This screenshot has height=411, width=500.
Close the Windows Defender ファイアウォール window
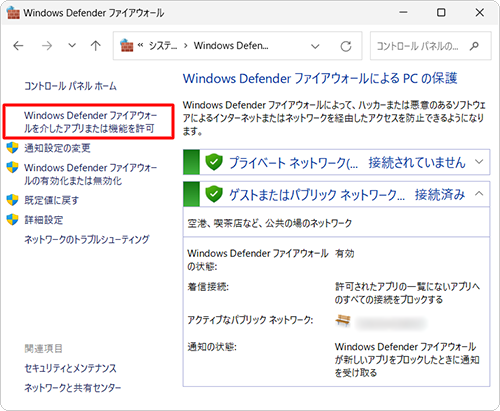tap(480, 13)
